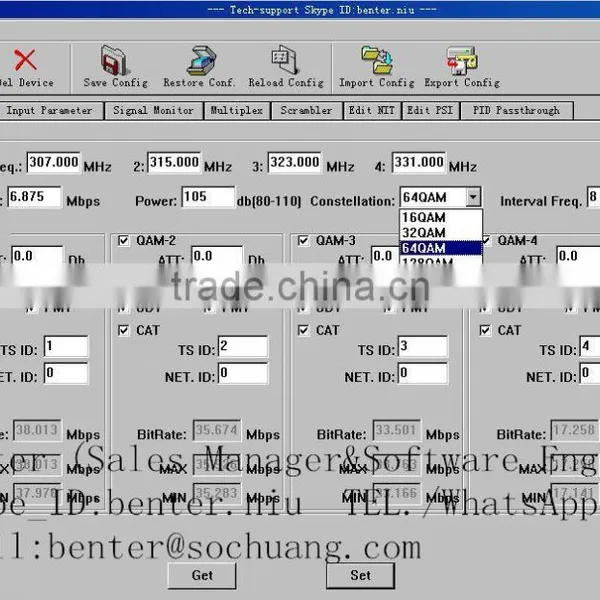The width and height of the screenshot is (600, 600).
Task: Switch to the PID Passthrough tab
Action: [x=517, y=111]
